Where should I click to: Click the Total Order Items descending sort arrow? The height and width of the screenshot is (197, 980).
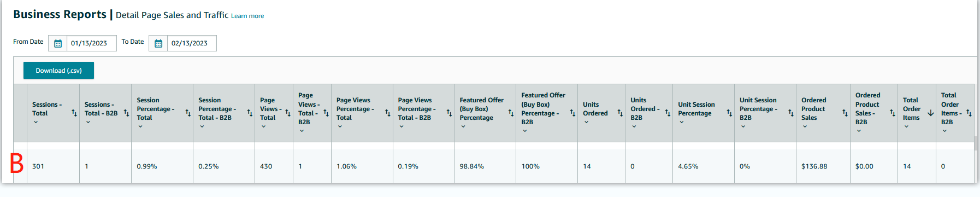(x=931, y=113)
